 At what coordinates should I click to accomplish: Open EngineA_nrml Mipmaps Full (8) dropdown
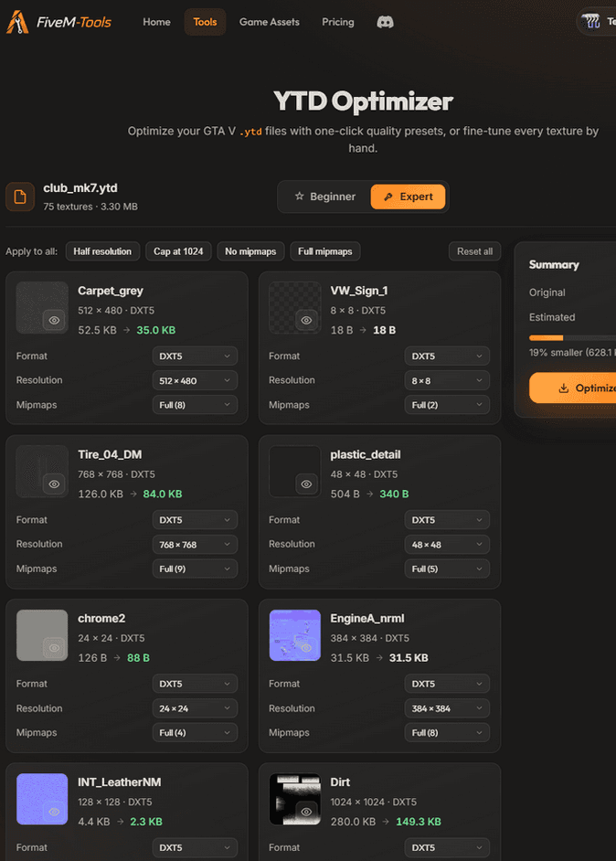coord(447,732)
